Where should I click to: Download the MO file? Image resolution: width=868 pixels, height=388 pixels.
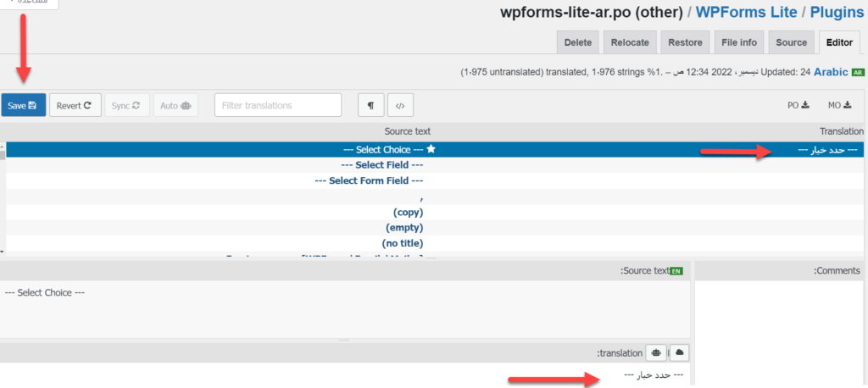point(840,104)
